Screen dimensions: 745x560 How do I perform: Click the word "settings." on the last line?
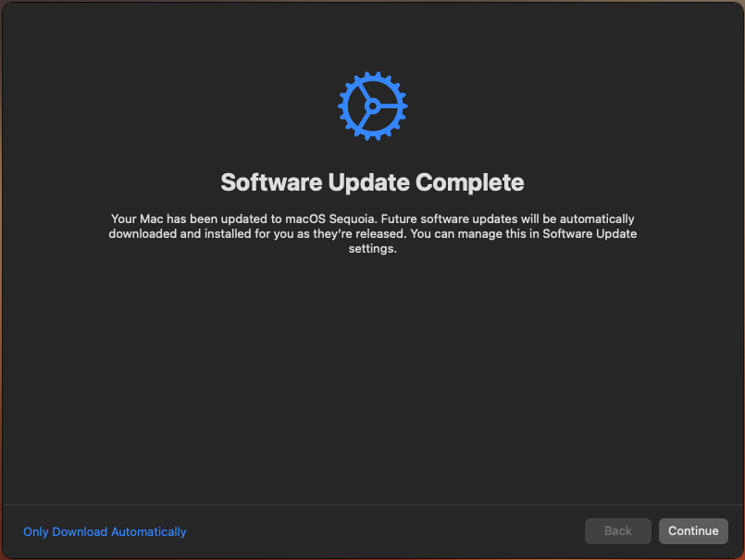click(x=372, y=249)
